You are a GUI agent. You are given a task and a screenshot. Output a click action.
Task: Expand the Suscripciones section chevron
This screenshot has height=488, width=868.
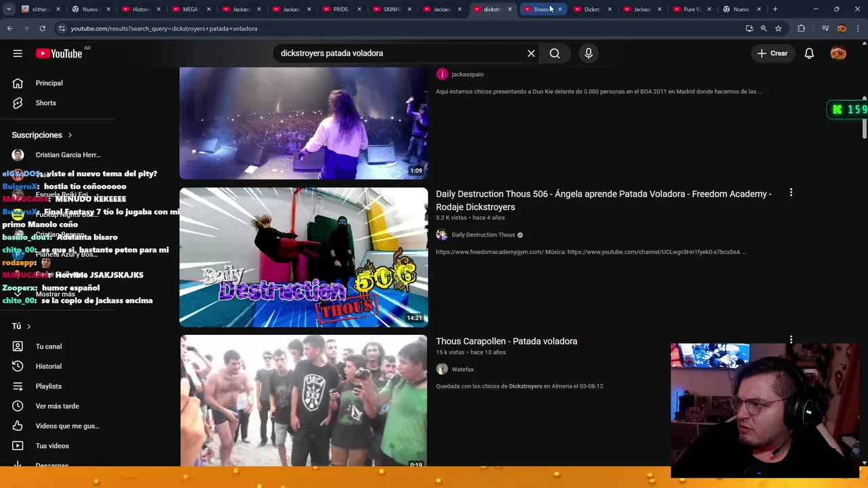tap(70, 135)
